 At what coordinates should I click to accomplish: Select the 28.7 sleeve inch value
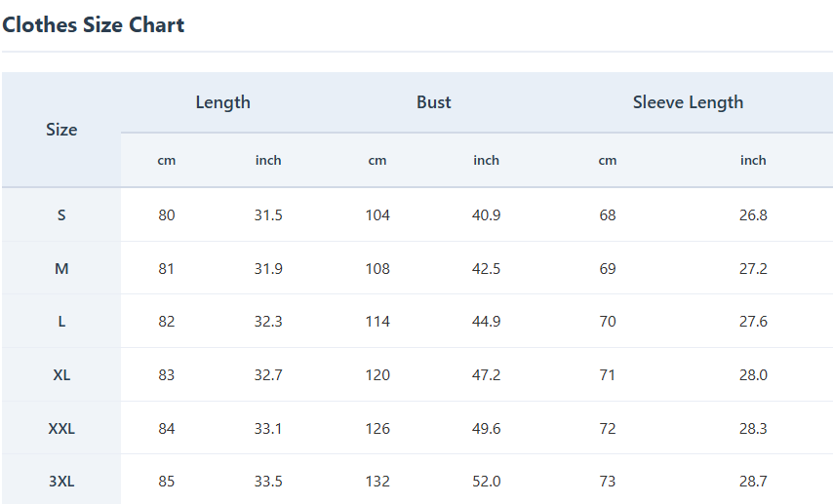point(753,482)
